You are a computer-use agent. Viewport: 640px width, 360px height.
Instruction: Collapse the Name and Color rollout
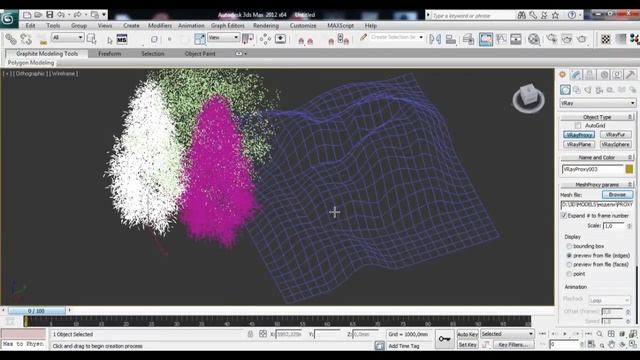[597, 157]
